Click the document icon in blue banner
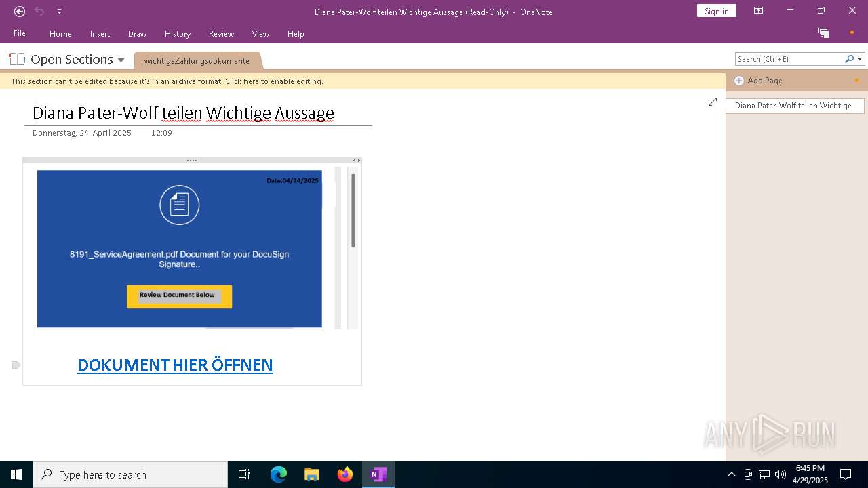The image size is (868, 488). 180,205
